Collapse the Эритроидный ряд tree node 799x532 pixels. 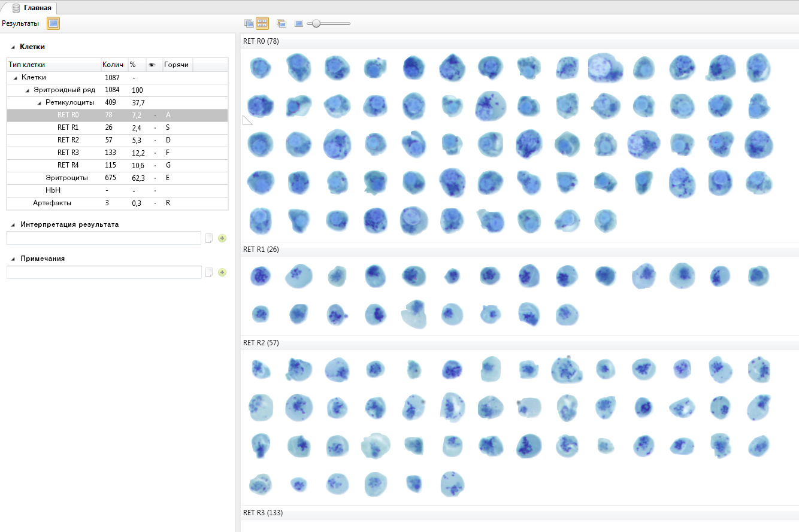pos(28,90)
